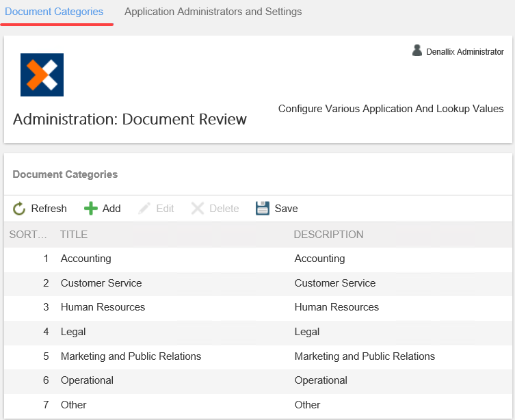Open the Document Categories tab
Viewport: 515px width, 420px height.
click(54, 12)
